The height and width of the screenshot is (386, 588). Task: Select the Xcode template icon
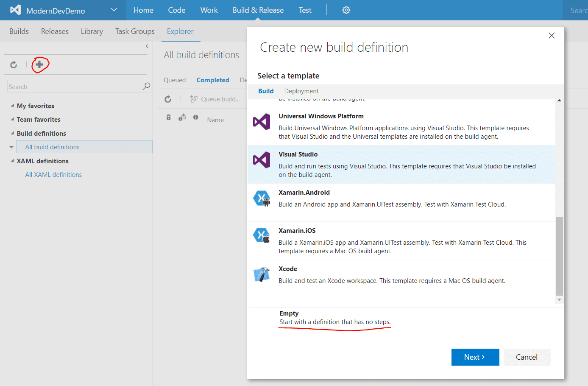[x=262, y=274]
